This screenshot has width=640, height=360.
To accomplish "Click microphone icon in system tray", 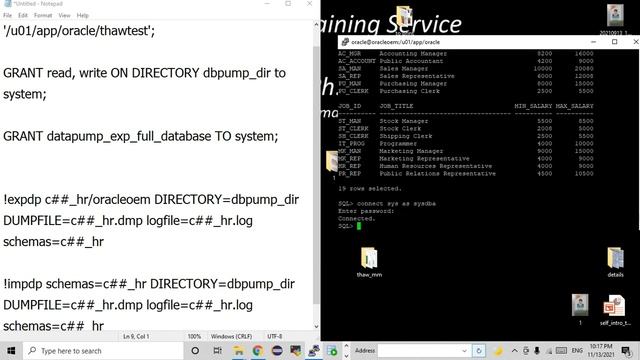I will pos(537,351).
